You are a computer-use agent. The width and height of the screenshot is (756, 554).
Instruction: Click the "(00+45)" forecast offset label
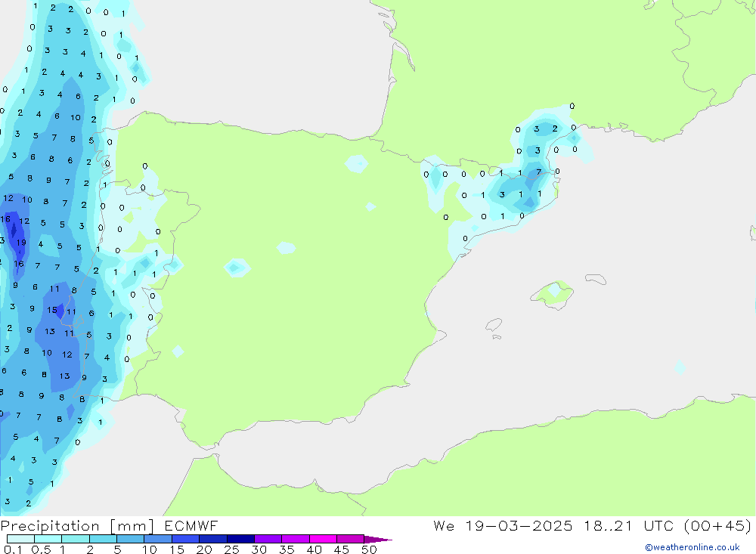click(x=715, y=526)
